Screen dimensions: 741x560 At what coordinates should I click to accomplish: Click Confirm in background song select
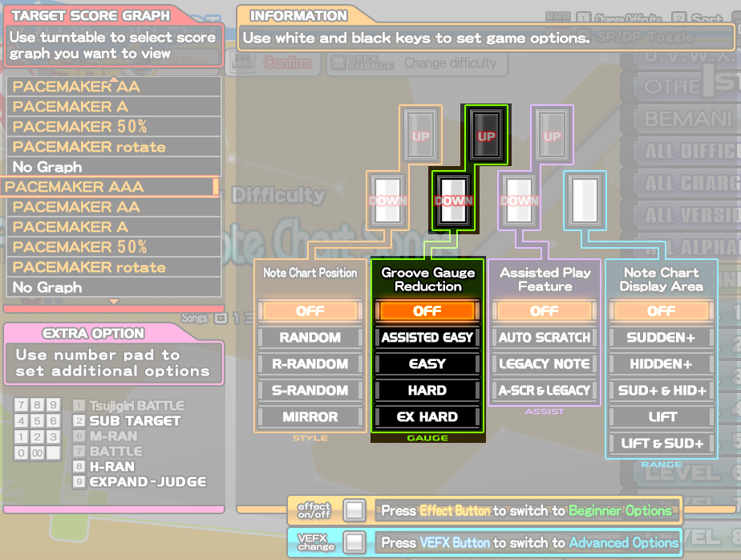[287, 63]
